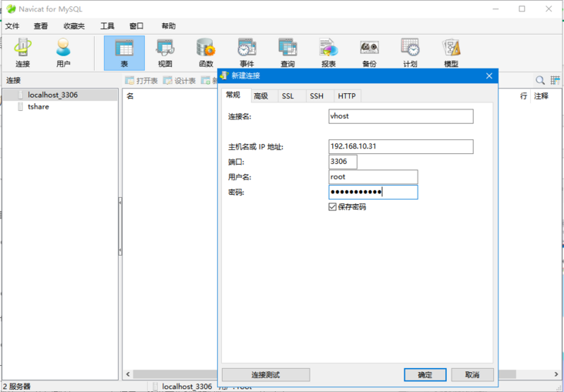
Task: Click horizontal scrollbar right arrow
Action: click(x=556, y=374)
